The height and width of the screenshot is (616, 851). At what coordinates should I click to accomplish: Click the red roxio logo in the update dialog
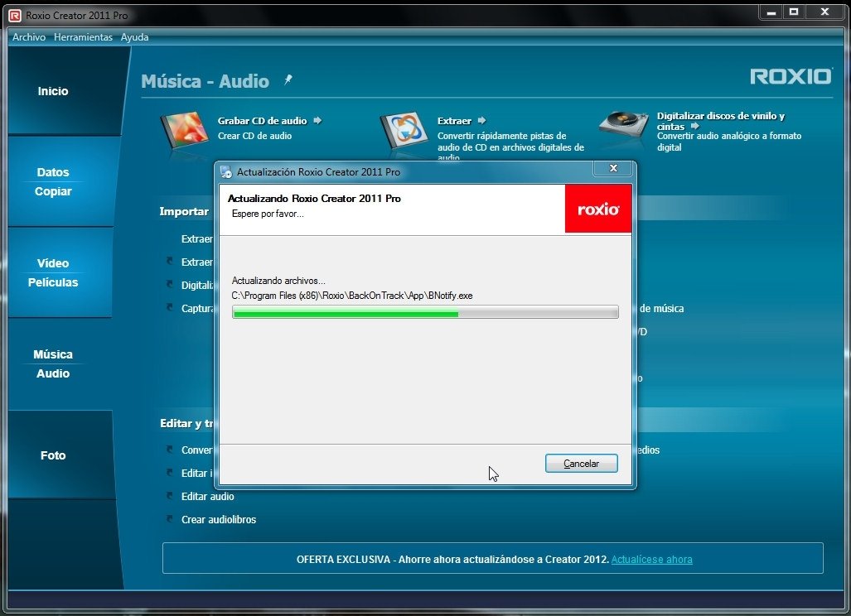[x=598, y=209]
